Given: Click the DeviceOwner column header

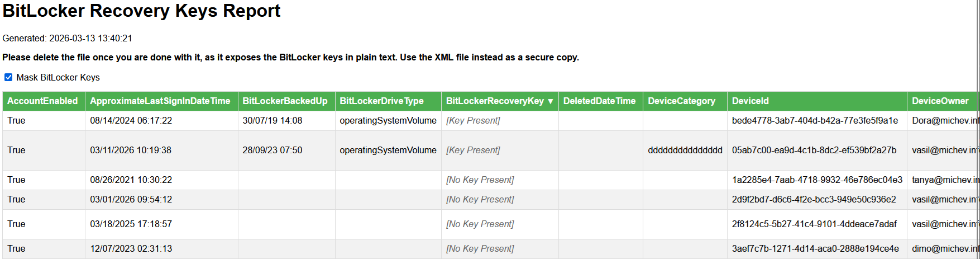Looking at the screenshot, I should 940,101.
